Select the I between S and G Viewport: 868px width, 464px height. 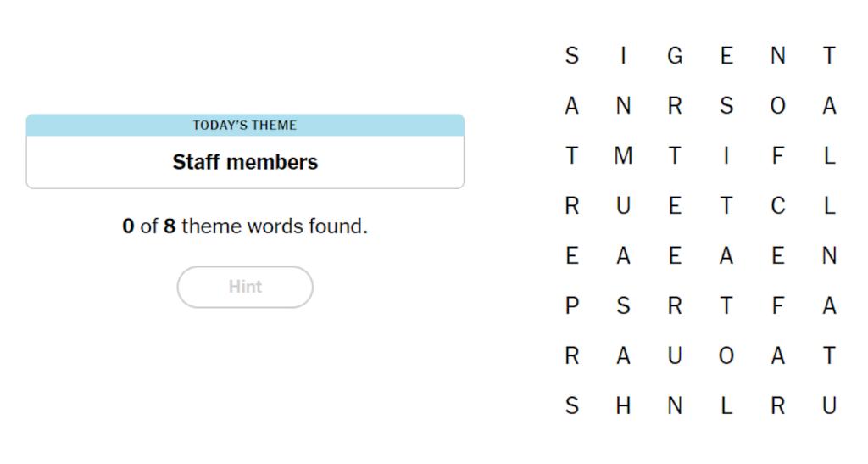pyautogui.click(x=623, y=56)
